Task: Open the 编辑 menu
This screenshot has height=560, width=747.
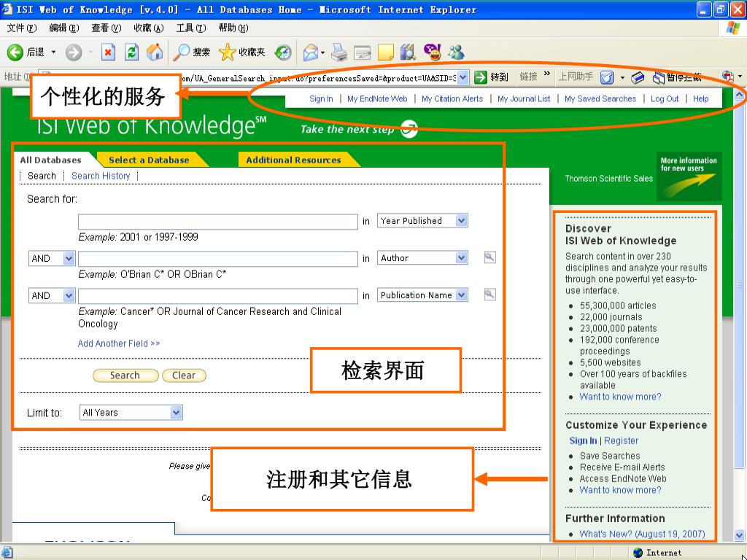Action: (x=64, y=28)
